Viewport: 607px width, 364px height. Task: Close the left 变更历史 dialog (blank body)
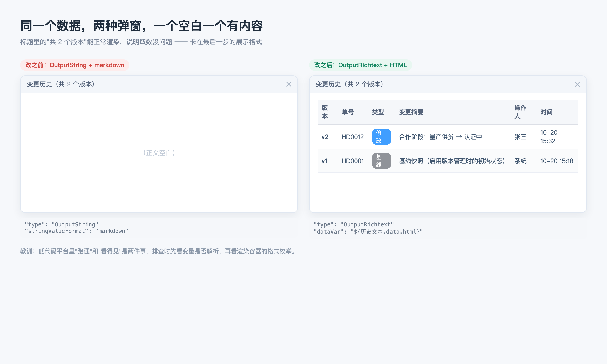pyautogui.click(x=289, y=84)
